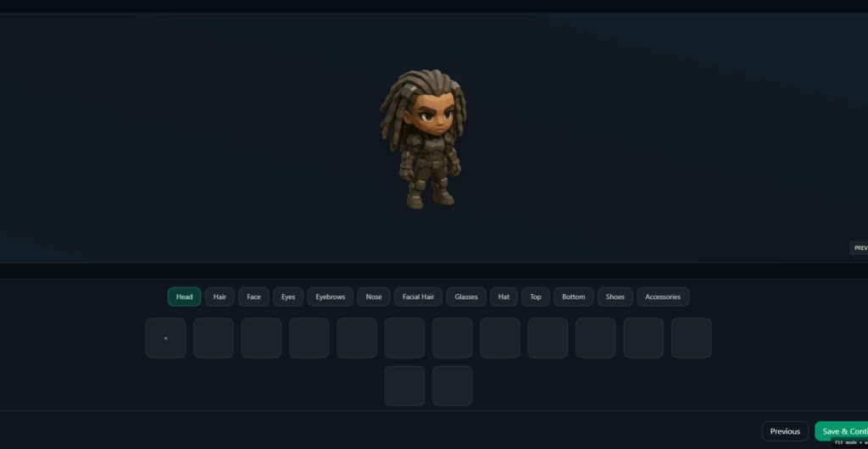The width and height of the screenshot is (868, 449).
Task: Click the Save & Continue button
Action: click(842, 431)
